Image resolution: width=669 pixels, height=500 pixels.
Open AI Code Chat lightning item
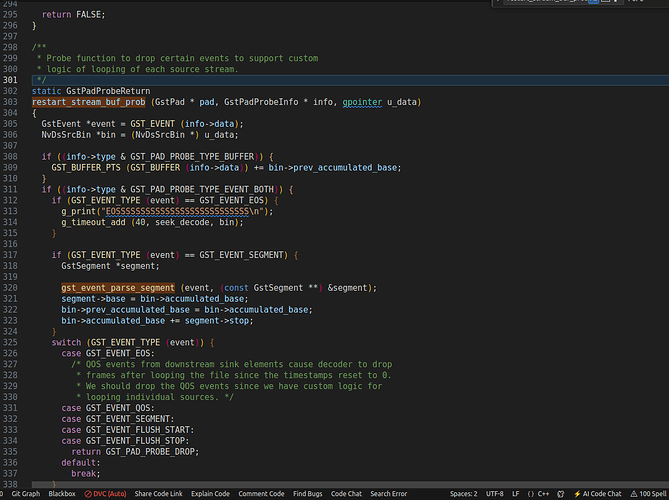point(597,494)
